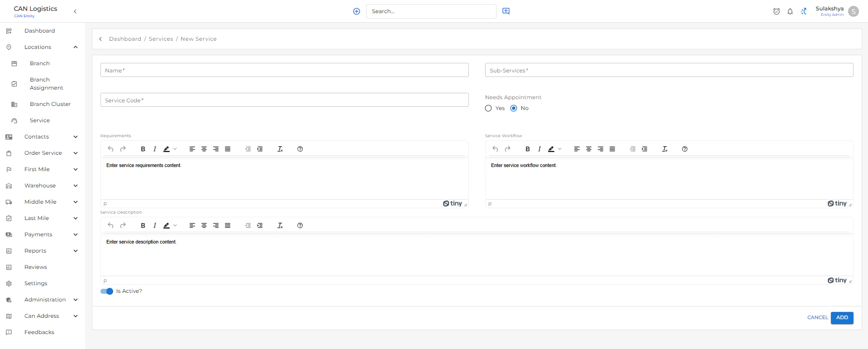Undo in Service Workflow editor
This screenshot has width=868, height=349.
(x=495, y=149)
